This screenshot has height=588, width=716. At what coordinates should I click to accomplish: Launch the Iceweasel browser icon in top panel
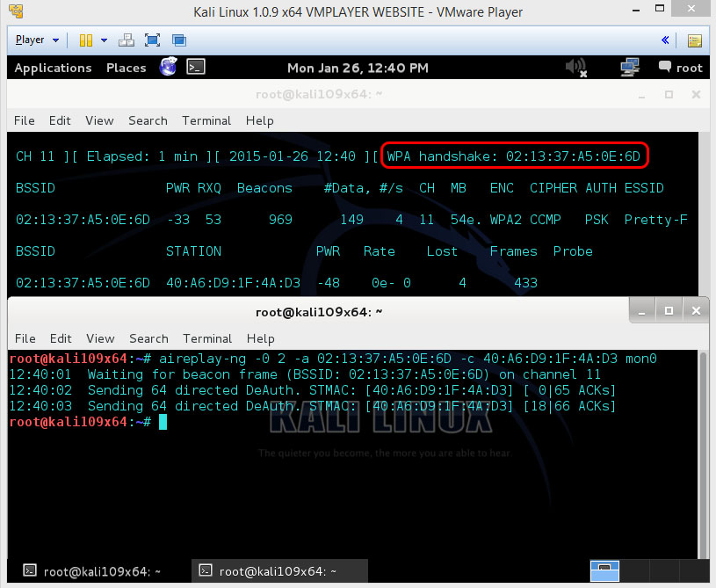point(168,67)
